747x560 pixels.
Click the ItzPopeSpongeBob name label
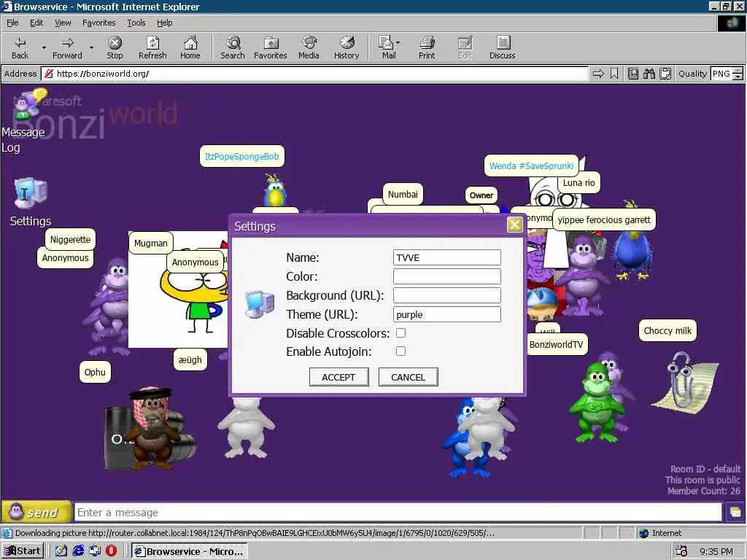(241, 156)
